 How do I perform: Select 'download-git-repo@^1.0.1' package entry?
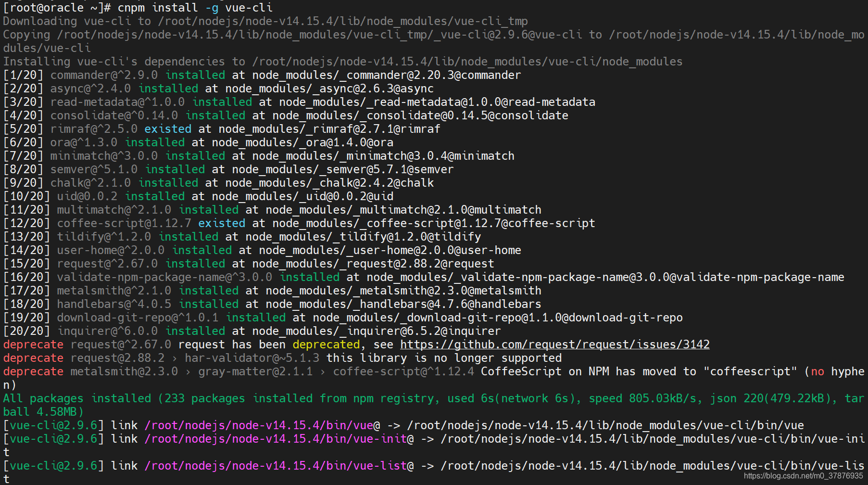point(138,318)
